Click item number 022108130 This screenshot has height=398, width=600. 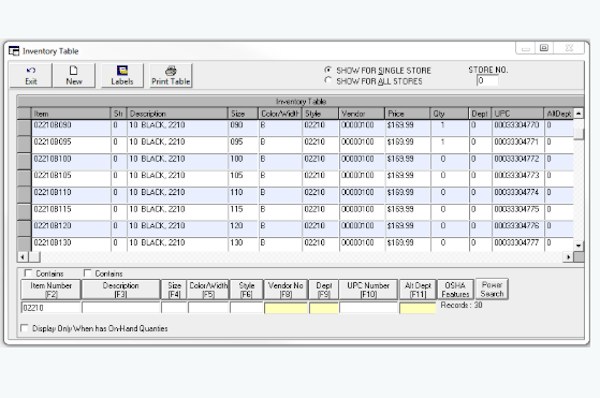[52, 242]
